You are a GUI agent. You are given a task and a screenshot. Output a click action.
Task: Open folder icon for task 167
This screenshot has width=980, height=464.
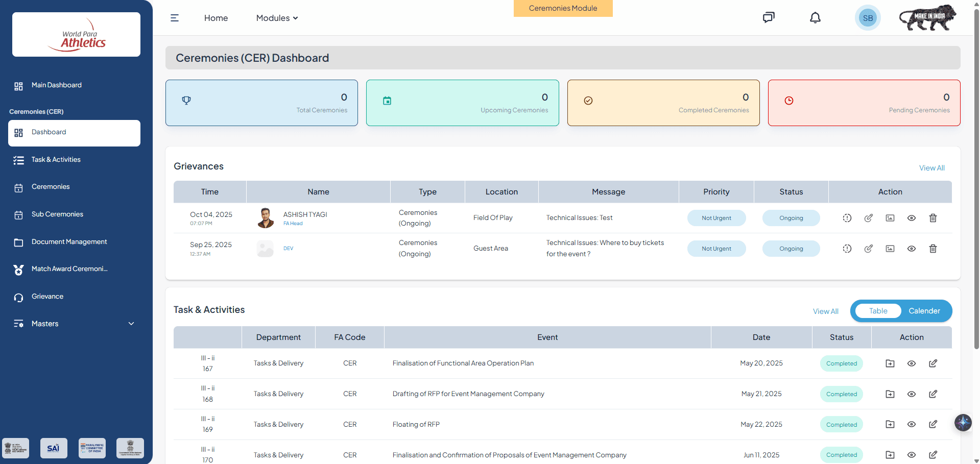point(890,363)
